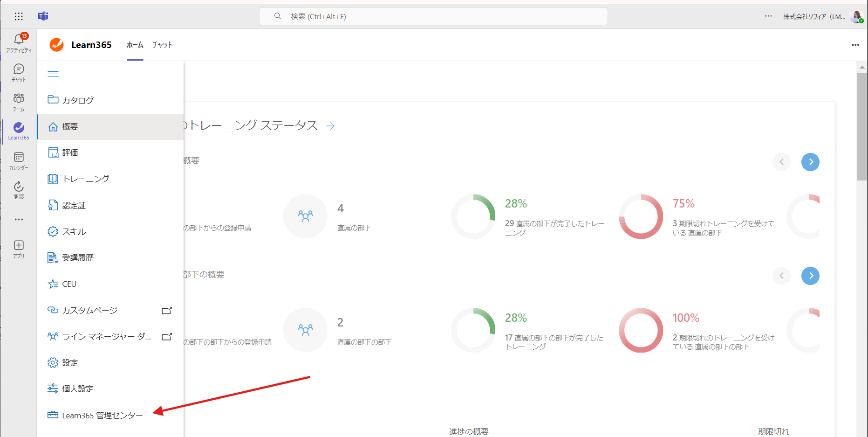Show more apps ellipsis in left rail
868x437 pixels.
click(x=19, y=219)
